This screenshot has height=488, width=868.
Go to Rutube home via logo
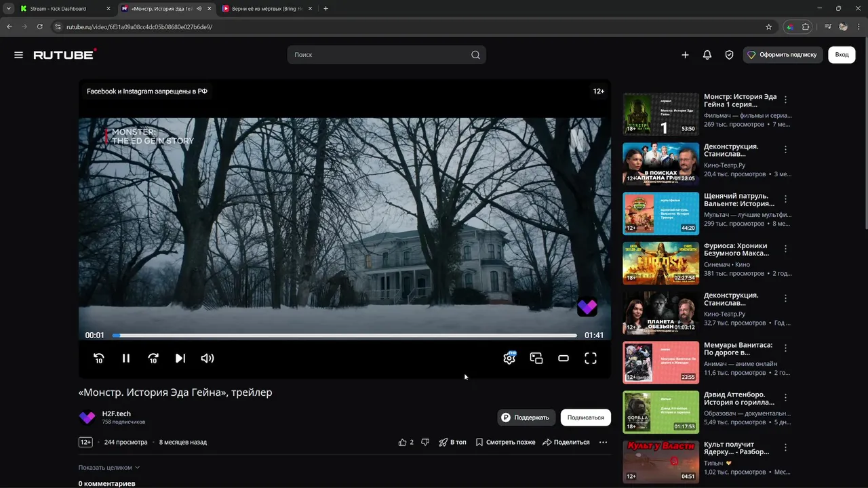(x=65, y=55)
